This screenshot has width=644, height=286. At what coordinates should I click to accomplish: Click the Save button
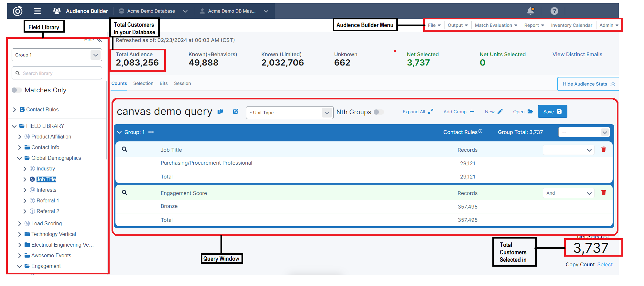coord(552,111)
